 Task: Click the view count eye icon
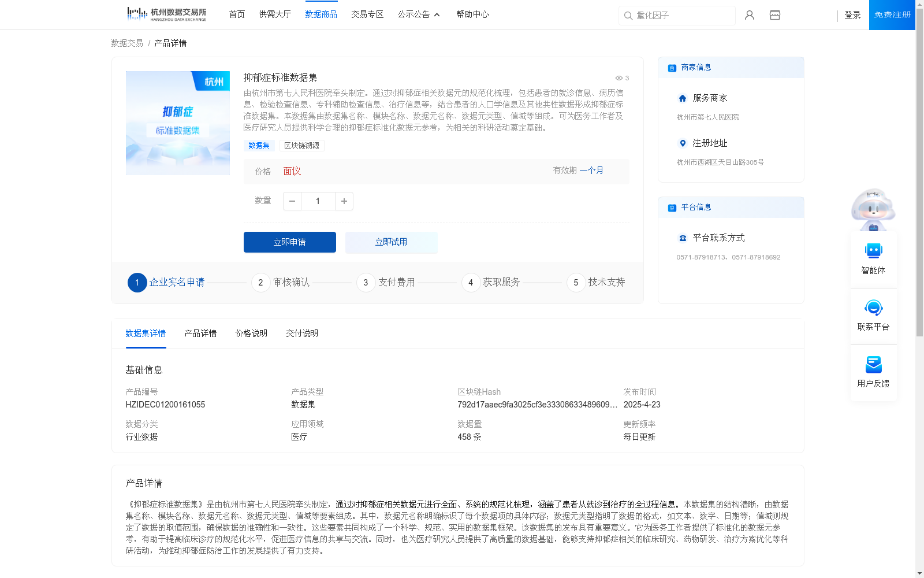pos(619,78)
